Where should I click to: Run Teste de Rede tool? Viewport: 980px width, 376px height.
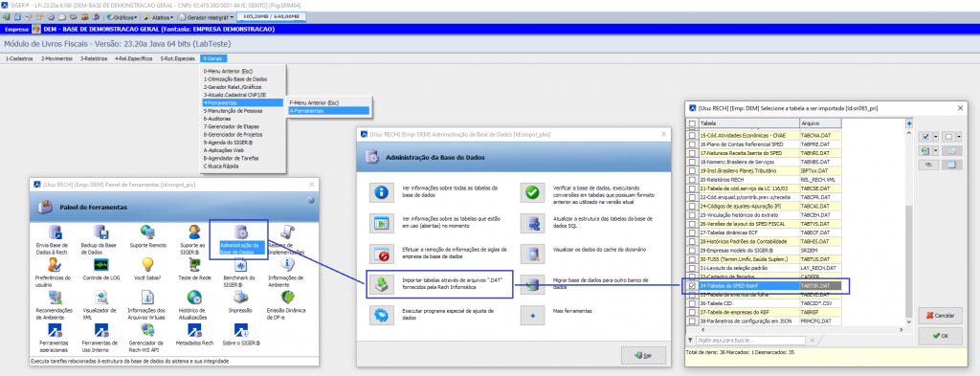pyautogui.click(x=195, y=265)
